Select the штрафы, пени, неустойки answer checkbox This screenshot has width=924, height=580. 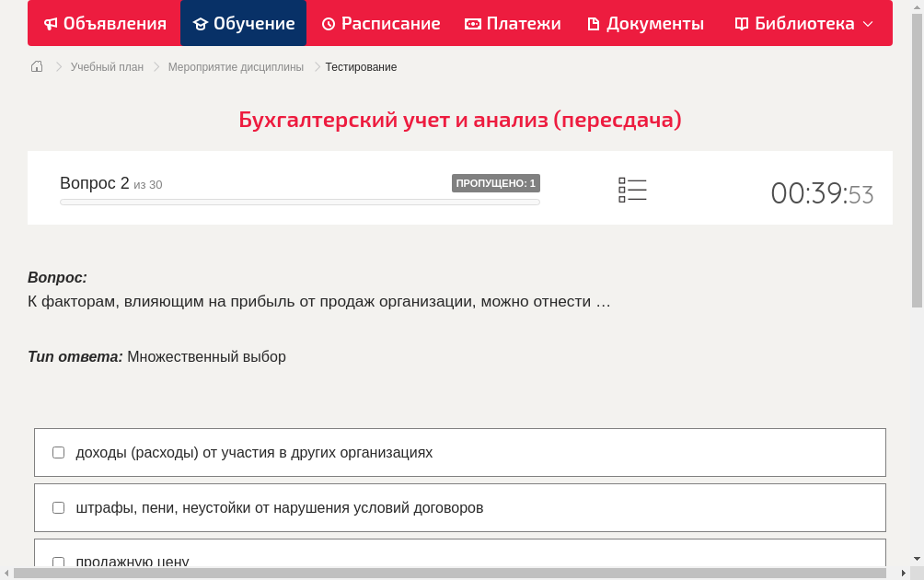coord(58,507)
